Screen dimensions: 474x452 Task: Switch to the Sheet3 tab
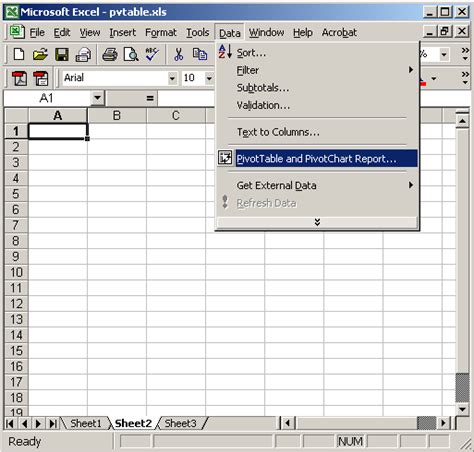180,423
